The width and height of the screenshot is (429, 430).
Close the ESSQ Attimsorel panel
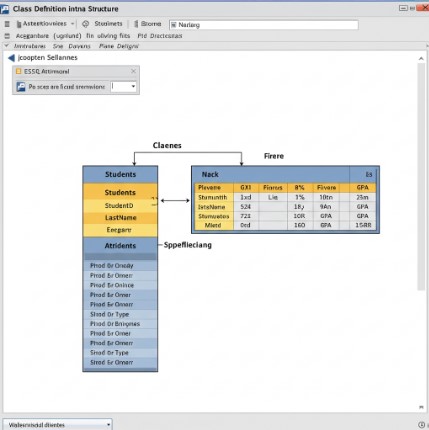click(133, 71)
